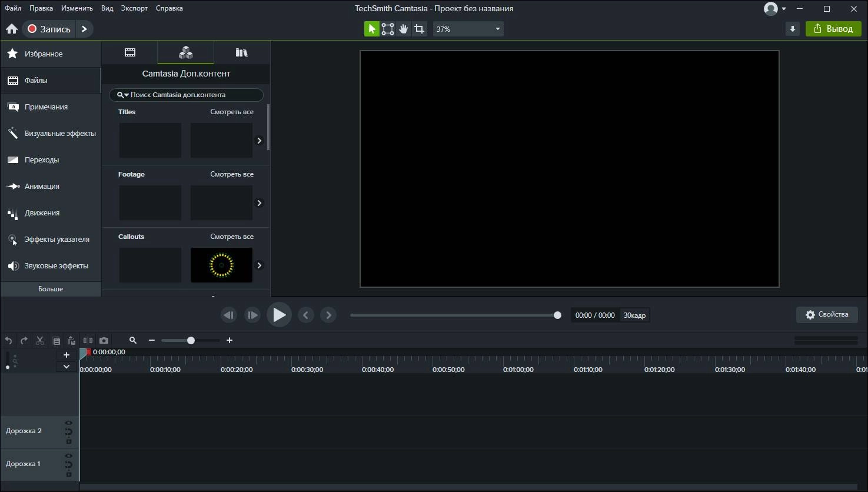868x492 pixels.
Task: Open the home screen icon
Action: pos(12,29)
